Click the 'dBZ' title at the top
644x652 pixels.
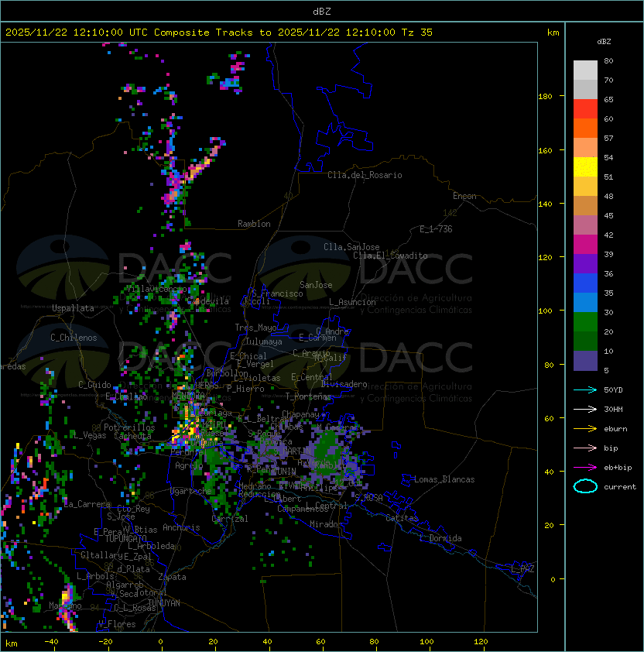(322, 11)
